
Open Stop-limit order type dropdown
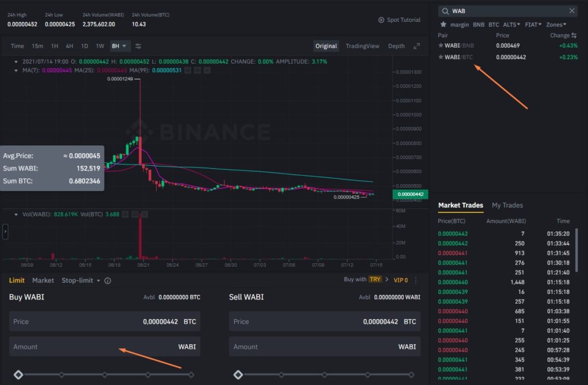80,281
